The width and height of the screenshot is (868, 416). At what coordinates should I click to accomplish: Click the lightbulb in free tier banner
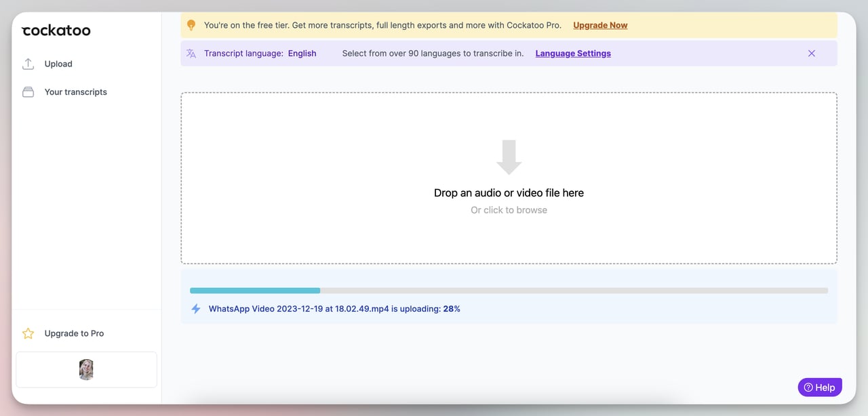(191, 24)
